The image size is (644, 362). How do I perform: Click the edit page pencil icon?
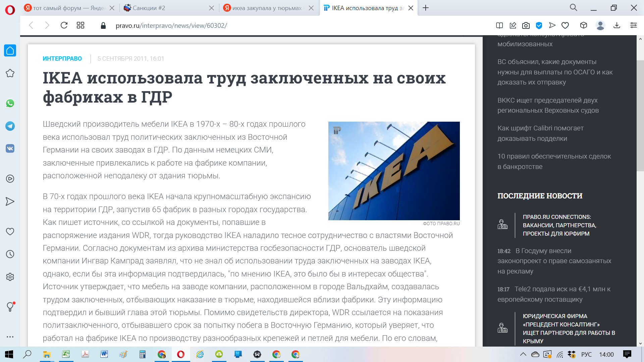[513, 25]
